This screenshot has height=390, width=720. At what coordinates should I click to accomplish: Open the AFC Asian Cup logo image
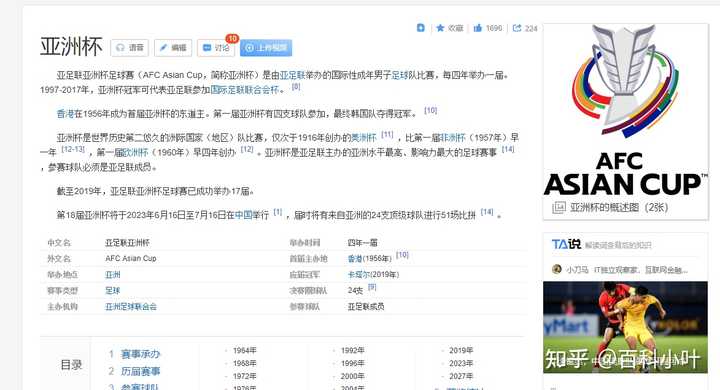[625, 111]
